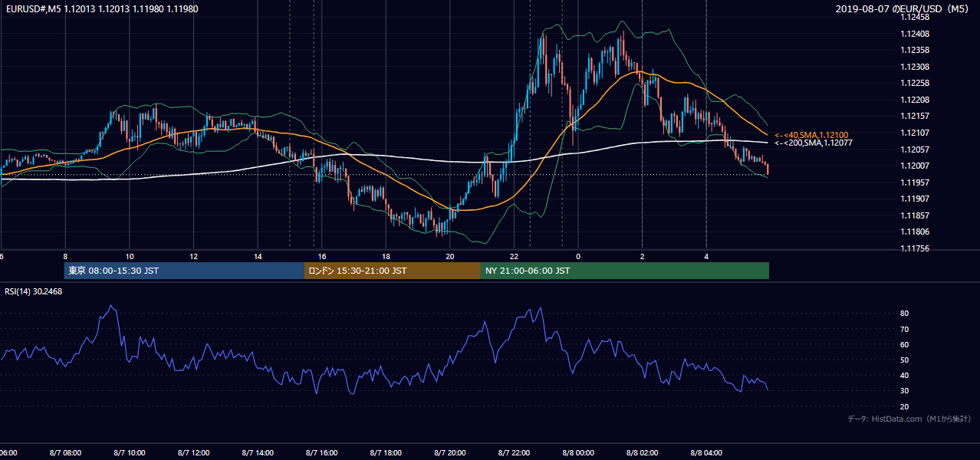980x460 pixels.
Task: Click the 1.11806 price axis label
Action: point(915,232)
